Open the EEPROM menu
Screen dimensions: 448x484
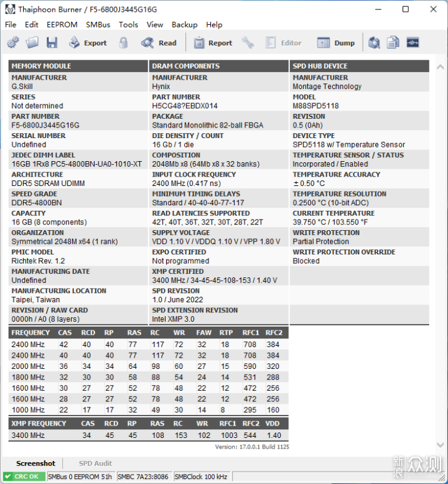pyautogui.click(x=62, y=25)
